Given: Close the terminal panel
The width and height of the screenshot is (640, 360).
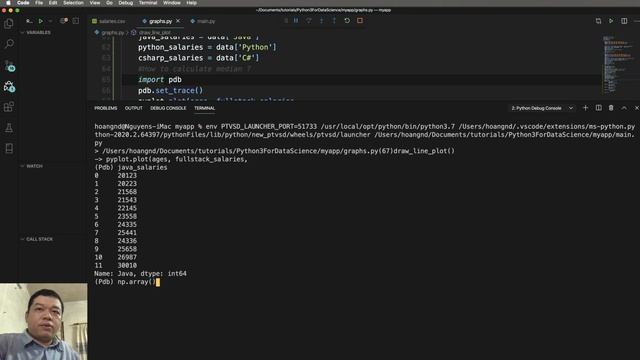Looking at the screenshot, I should [636, 108].
